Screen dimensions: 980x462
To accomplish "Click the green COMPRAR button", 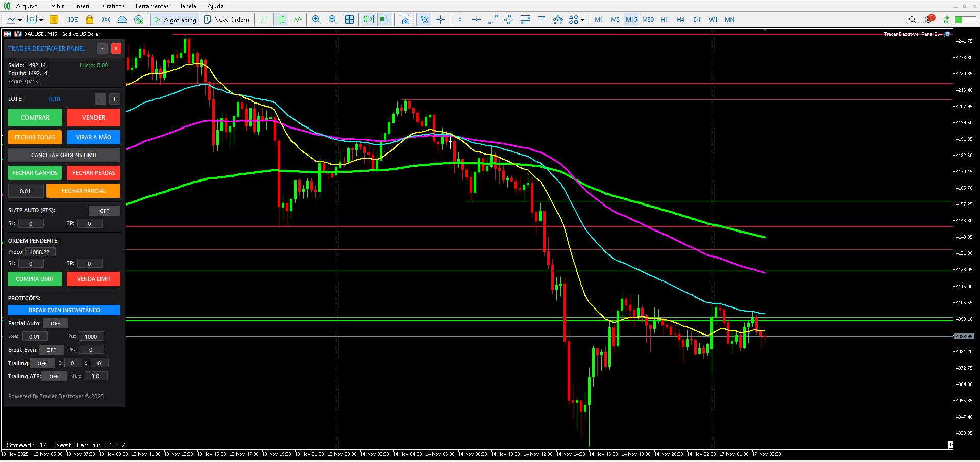I will coord(35,118).
